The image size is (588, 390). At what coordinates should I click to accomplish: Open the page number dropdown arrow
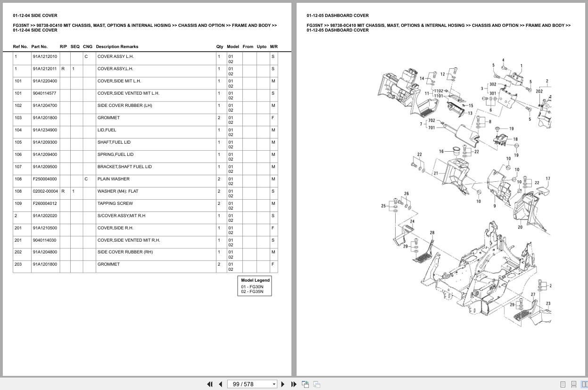[274, 384]
